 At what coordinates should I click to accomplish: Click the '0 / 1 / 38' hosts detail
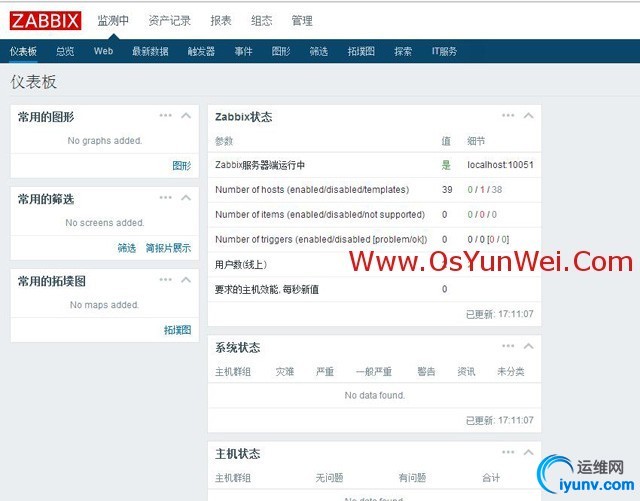[485, 190]
